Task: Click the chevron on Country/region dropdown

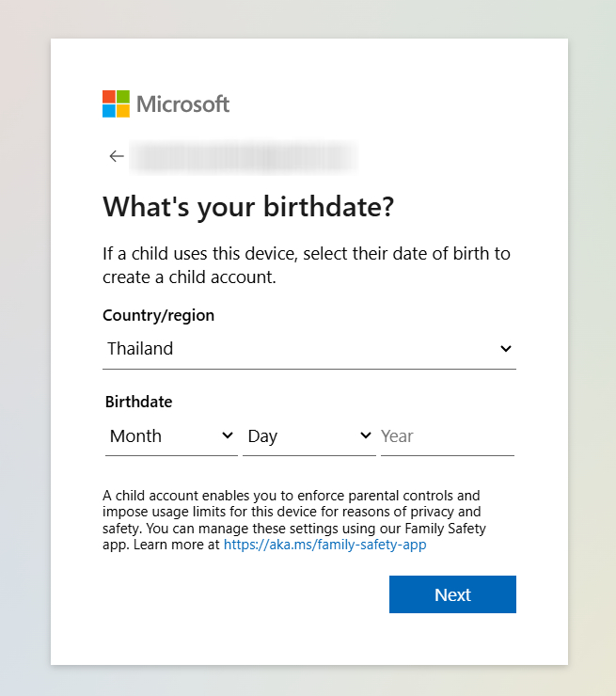Action: coord(505,349)
